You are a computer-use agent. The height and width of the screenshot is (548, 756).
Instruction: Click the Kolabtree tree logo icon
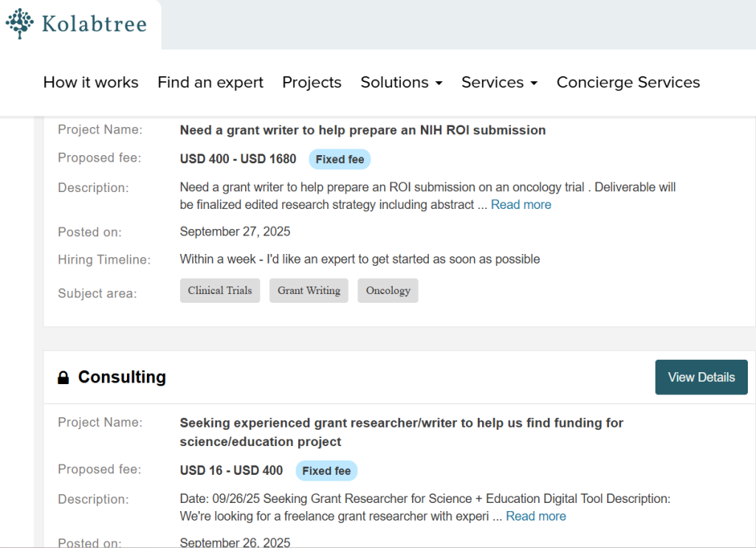[x=20, y=24]
